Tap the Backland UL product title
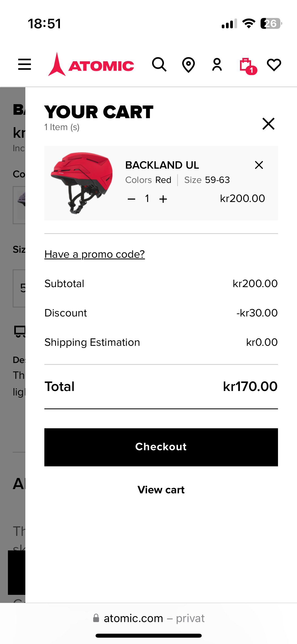The height and width of the screenshot is (644, 297). click(x=162, y=165)
